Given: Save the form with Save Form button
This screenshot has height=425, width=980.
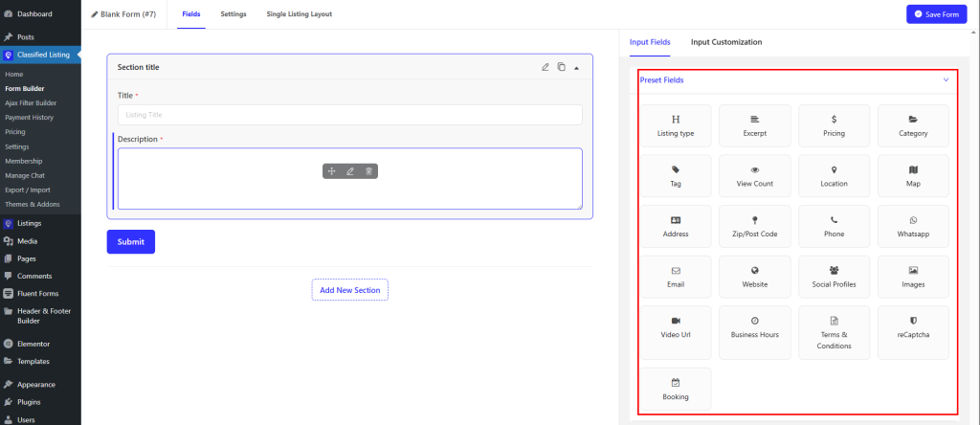Looking at the screenshot, I should [936, 13].
